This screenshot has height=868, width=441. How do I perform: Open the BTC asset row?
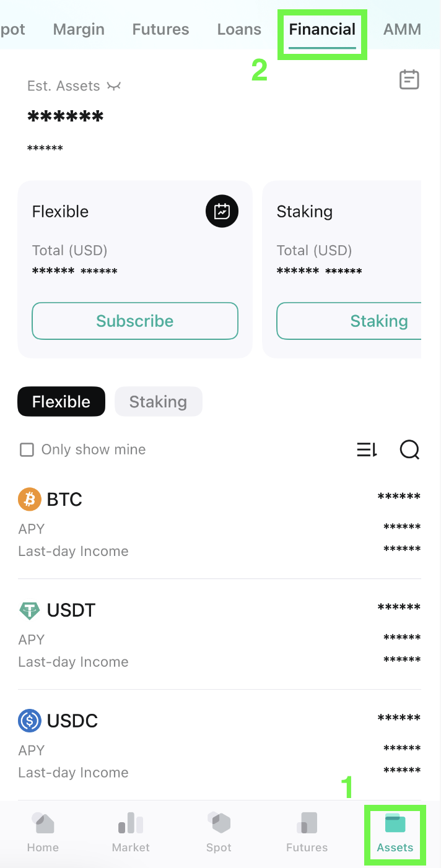click(x=219, y=524)
